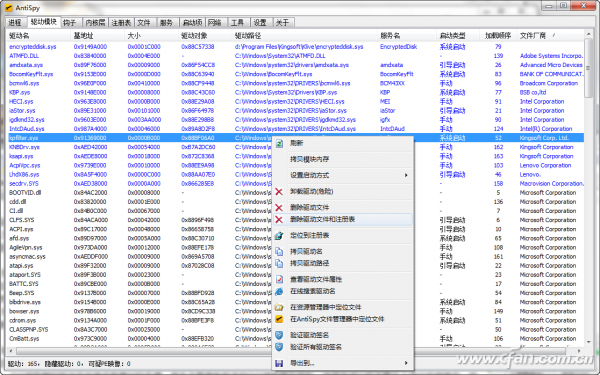Sort by 启动类型 column header
This screenshot has height=375, width=600.
(458, 36)
